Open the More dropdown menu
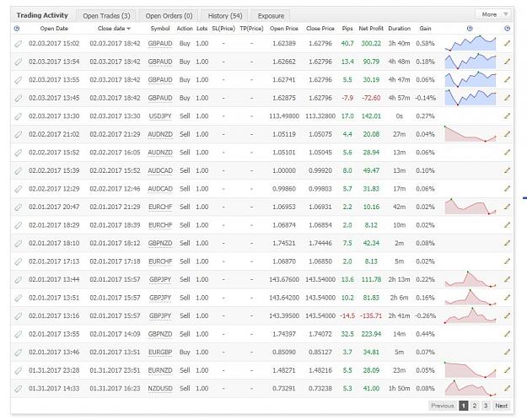527x420 pixels. [493, 14]
